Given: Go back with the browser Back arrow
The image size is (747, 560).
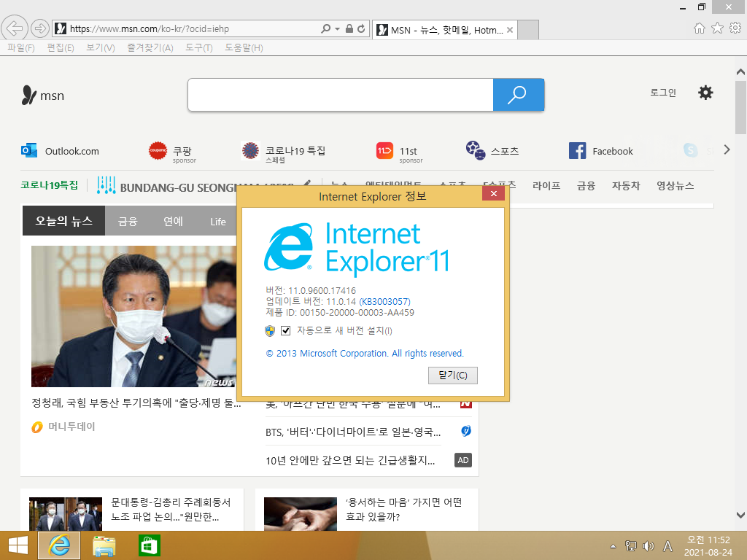Looking at the screenshot, I should pos(15,28).
